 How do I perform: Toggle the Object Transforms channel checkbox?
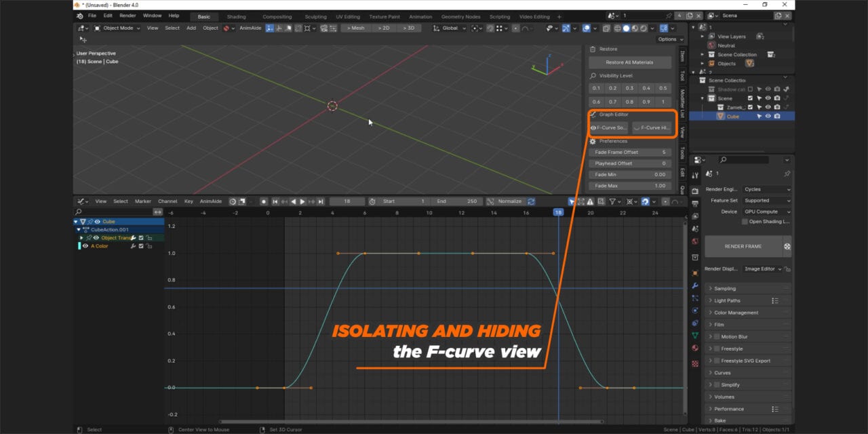click(141, 238)
